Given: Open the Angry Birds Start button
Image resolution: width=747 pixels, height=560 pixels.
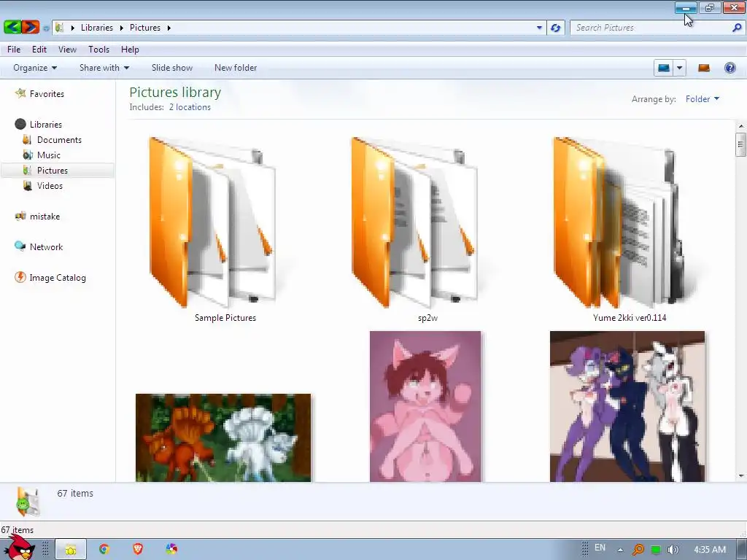Looking at the screenshot, I should pyautogui.click(x=19, y=548).
